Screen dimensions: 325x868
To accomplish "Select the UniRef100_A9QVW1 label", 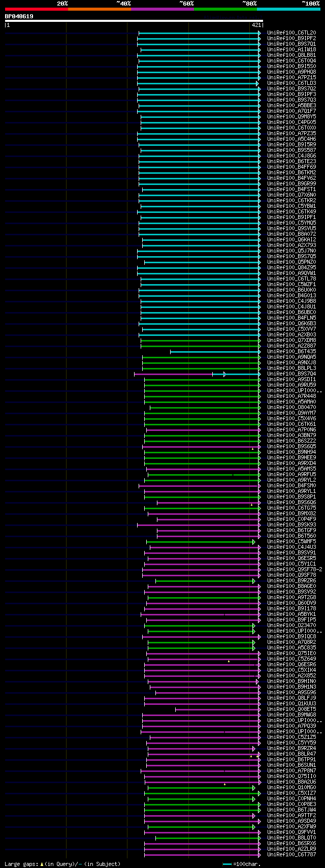I will pyautogui.click(x=291, y=273).
